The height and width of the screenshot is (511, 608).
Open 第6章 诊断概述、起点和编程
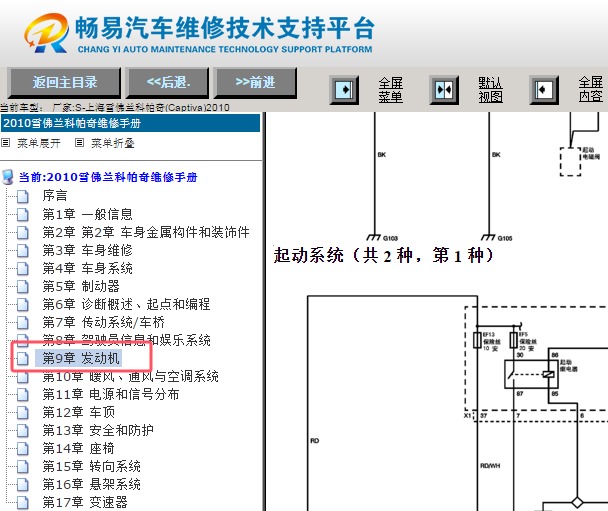tap(126, 304)
